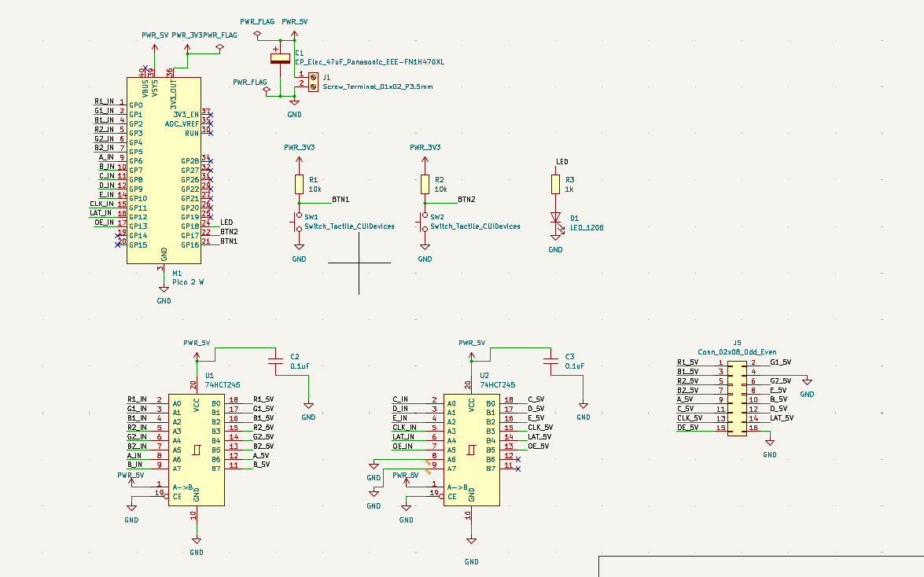Select the J5 2x08 connector symbol

737,399
